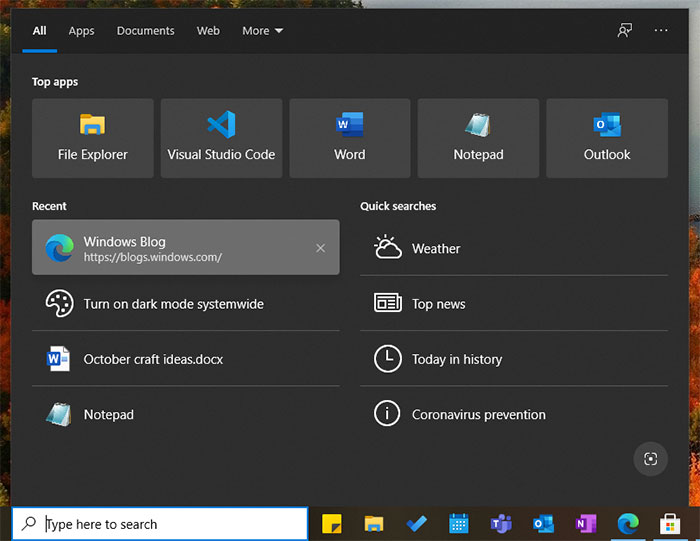The width and height of the screenshot is (700, 541).
Task: Switch to the Apps tab
Action: coord(81,31)
